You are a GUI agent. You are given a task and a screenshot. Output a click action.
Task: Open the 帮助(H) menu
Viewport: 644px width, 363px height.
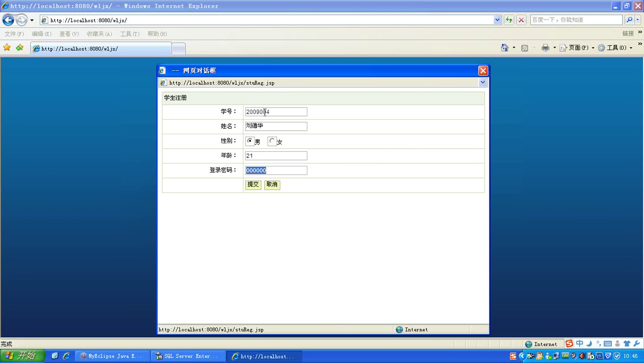point(157,34)
